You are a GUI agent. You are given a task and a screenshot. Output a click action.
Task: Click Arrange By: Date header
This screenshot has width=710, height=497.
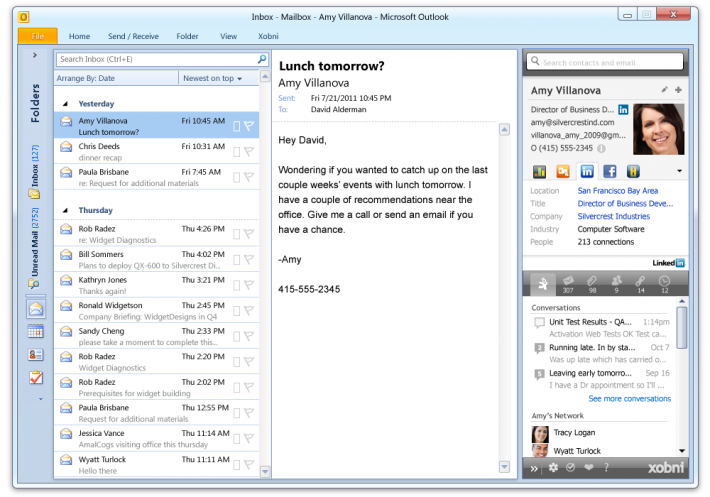pyautogui.click(x=86, y=78)
